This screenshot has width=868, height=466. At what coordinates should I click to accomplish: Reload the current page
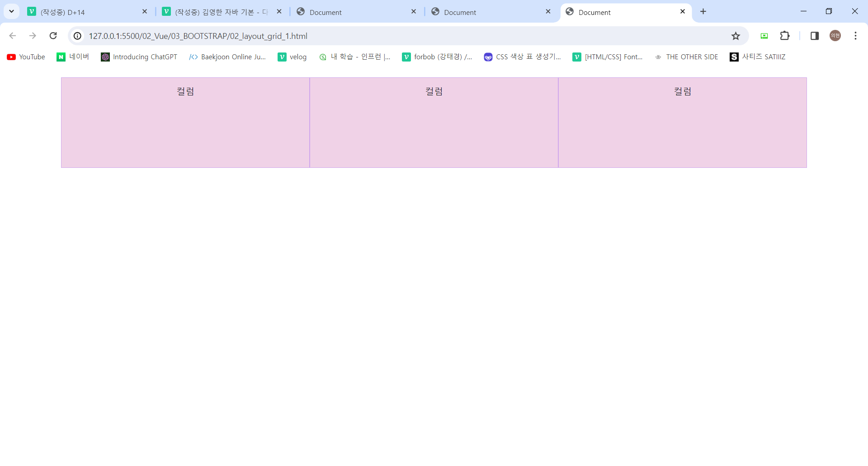53,36
